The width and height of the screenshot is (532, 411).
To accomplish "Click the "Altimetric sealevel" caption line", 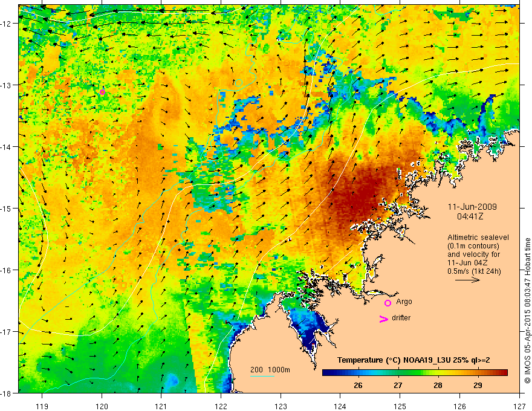I will (478, 238).
